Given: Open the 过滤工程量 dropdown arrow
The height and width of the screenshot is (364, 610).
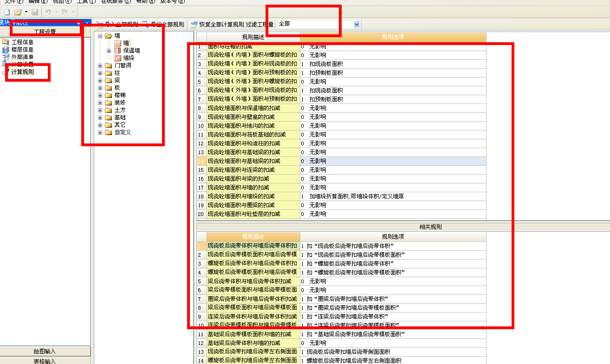Looking at the screenshot, I should coord(357,24).
